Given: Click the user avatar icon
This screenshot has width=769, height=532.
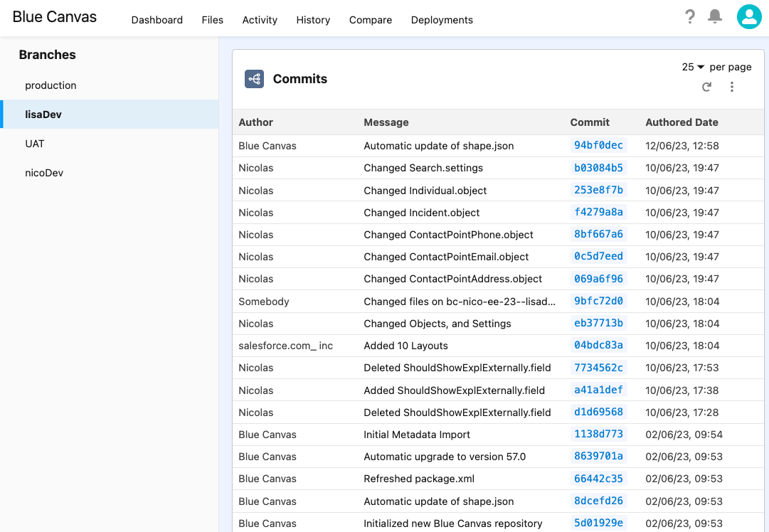Looking at the screenshot, I should [749, 16].
